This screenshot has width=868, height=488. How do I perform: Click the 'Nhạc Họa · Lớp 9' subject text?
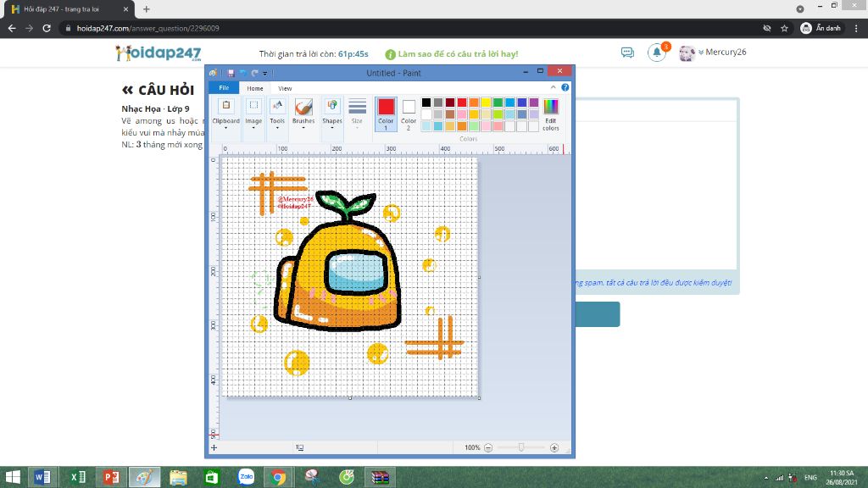156,109
